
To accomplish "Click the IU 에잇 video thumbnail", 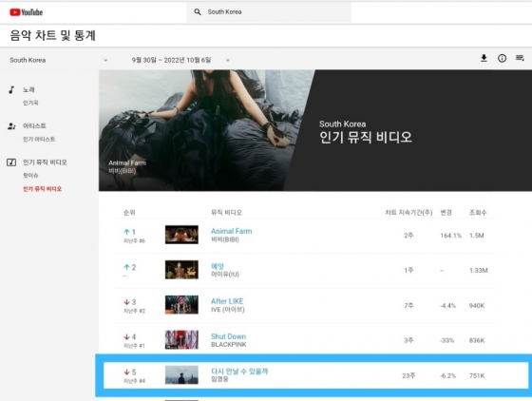I will point(181,270).
